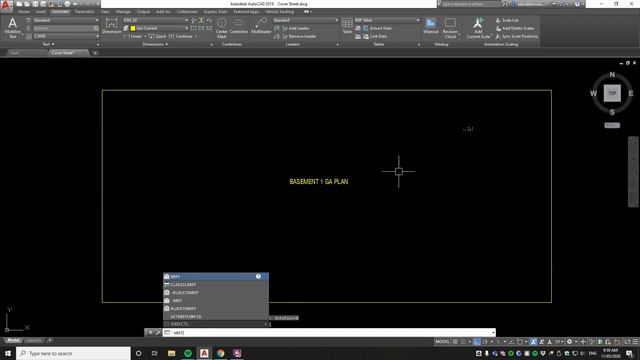Viewport: 640px width, 360px height.
Task: Open the Scale List
Action: pos(507,20)
